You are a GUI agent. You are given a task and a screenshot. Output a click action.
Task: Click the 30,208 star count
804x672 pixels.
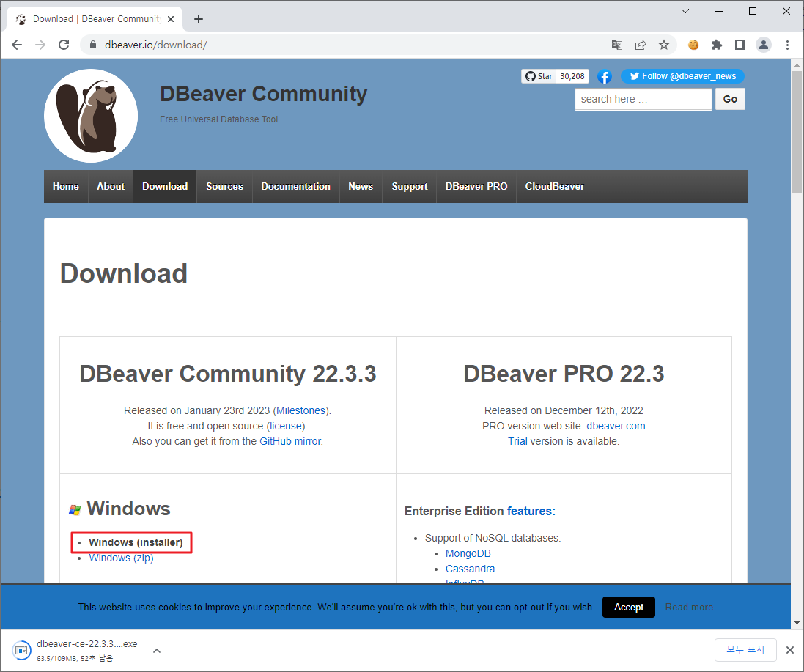572,76
